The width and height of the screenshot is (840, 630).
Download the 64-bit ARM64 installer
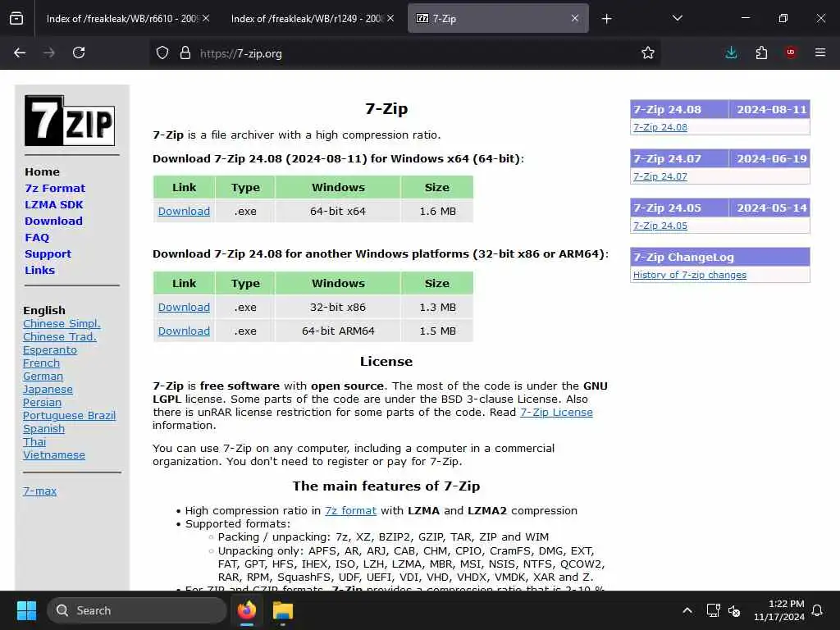point(184,331)
